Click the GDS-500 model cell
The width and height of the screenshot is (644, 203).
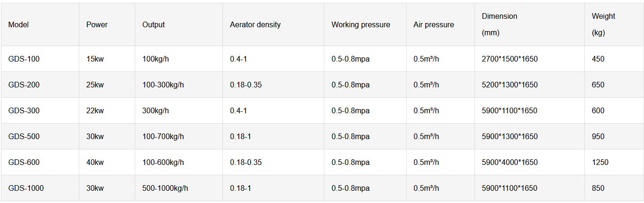(24, 137)
